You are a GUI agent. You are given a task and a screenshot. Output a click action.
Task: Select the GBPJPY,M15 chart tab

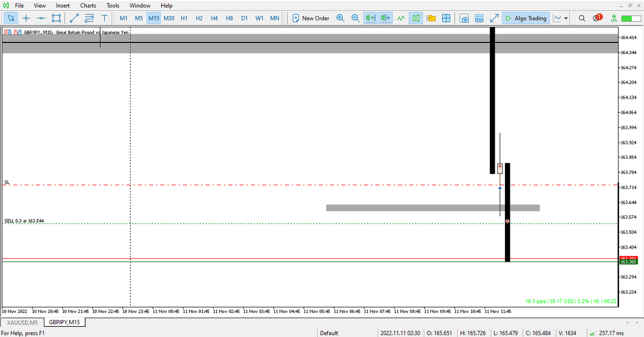[x=64, y=323]
